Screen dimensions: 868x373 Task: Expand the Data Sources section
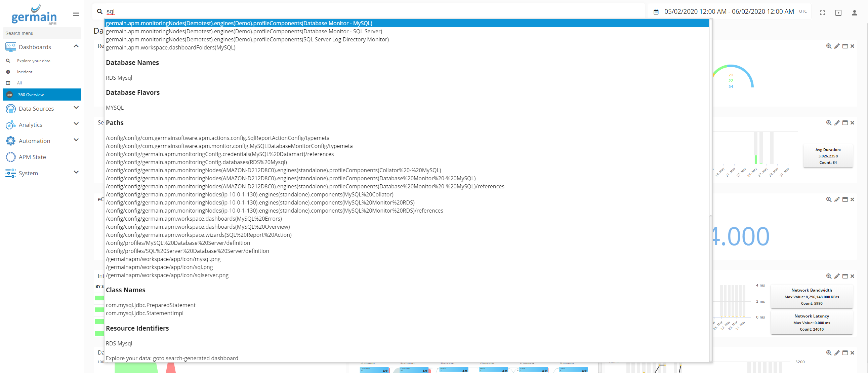[x=76, y=108]
